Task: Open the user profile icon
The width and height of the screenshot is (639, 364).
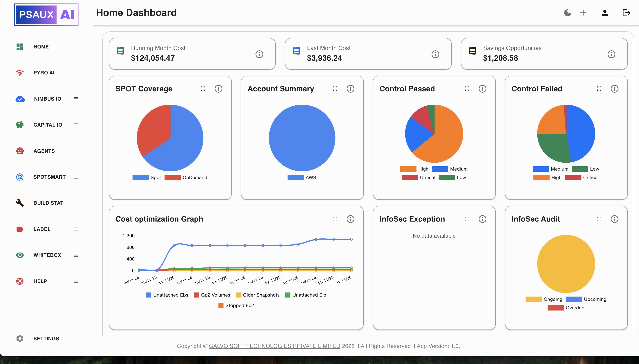Action: (x=604, y=13)
